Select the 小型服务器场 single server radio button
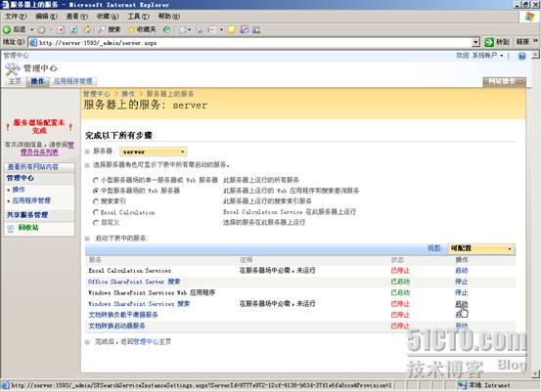 click(96, 180)
